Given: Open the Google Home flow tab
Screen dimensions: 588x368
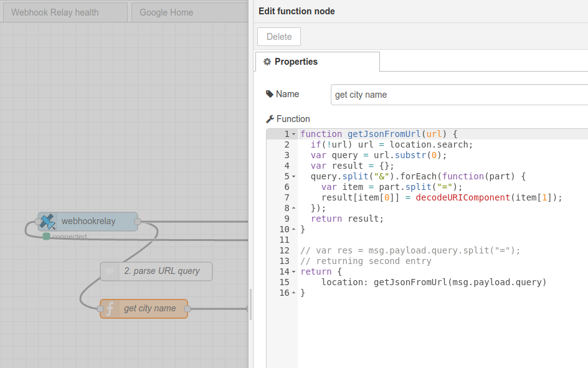Looking at the screenshot, I should coord(166,12).
